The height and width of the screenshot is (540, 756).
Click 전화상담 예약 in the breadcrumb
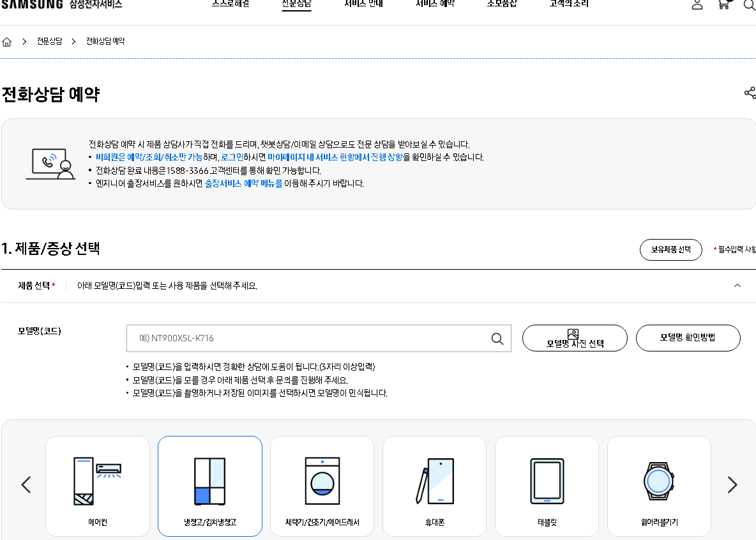click(x=105, y=42)
